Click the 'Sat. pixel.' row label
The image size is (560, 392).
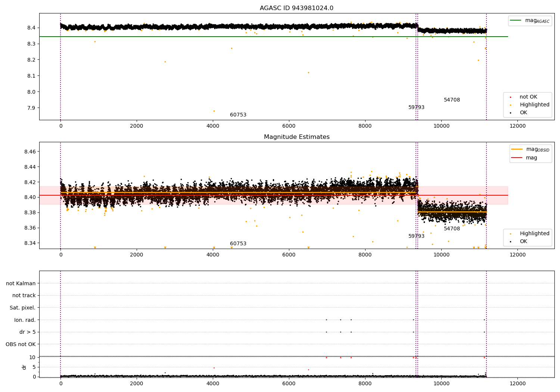[x=22, y=308]
